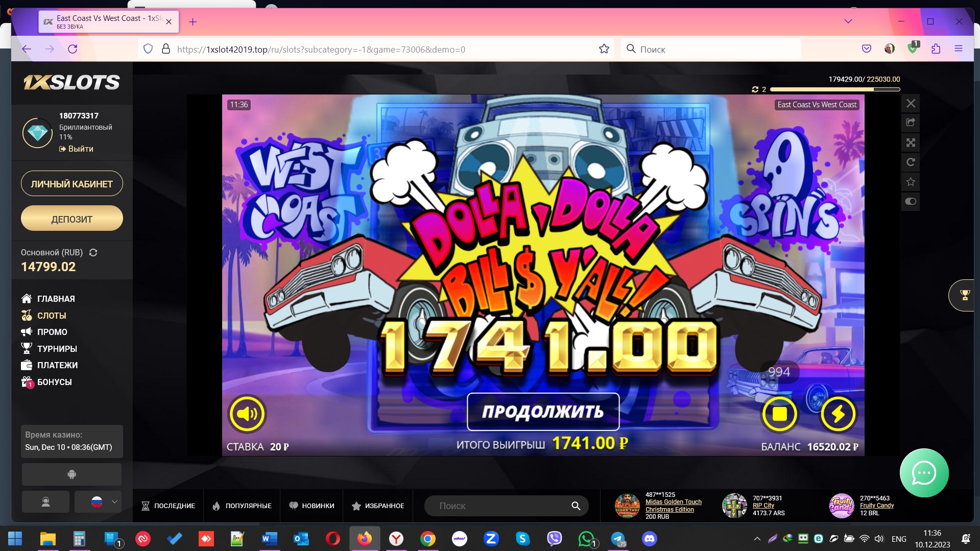The width and height of the screenshot is (980, 551).
Task: Click the wagering progress bar
Action: click(834, 89)
